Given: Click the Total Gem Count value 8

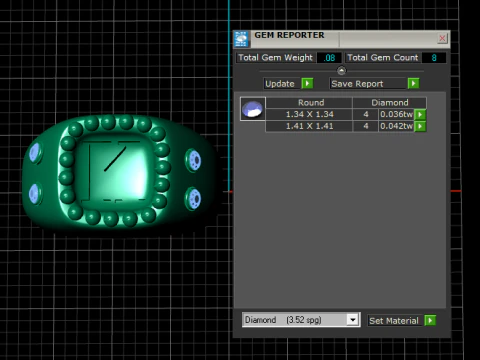Looking at the screenshot, I should click(434, 58).
